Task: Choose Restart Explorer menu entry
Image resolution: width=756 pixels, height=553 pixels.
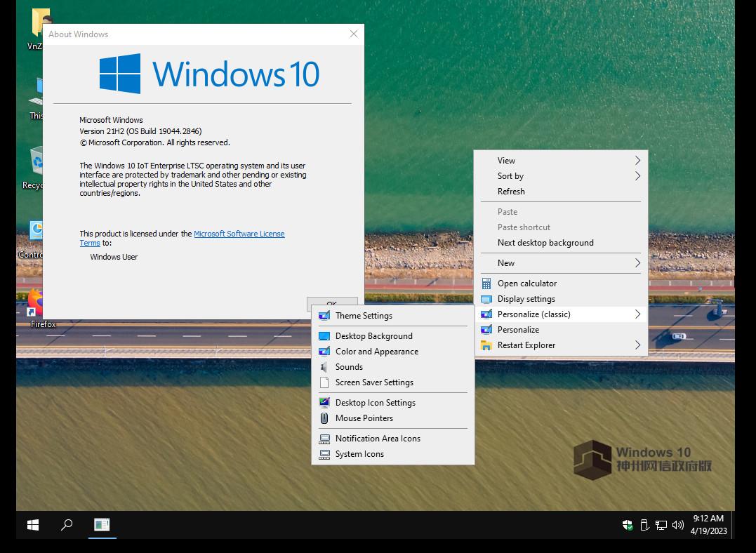Action: click(562, 345)
